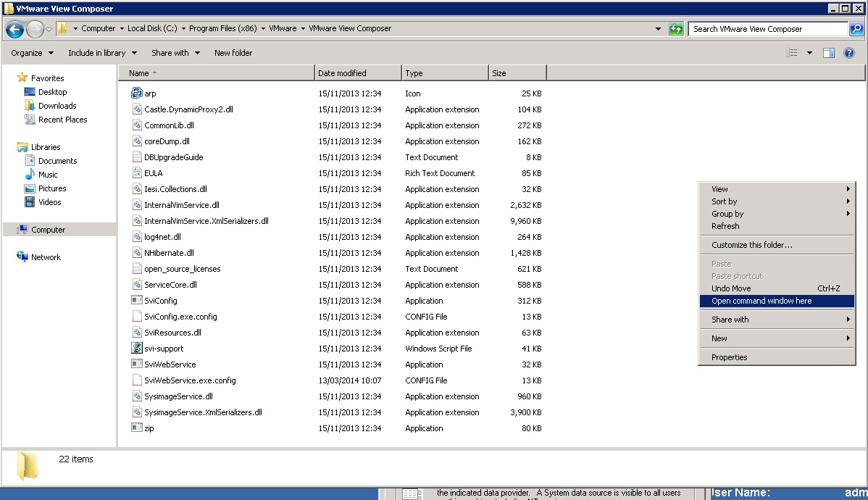Select the SviConfig application icon
Viewport: 868px width, 500px height.
pos(137,300)
